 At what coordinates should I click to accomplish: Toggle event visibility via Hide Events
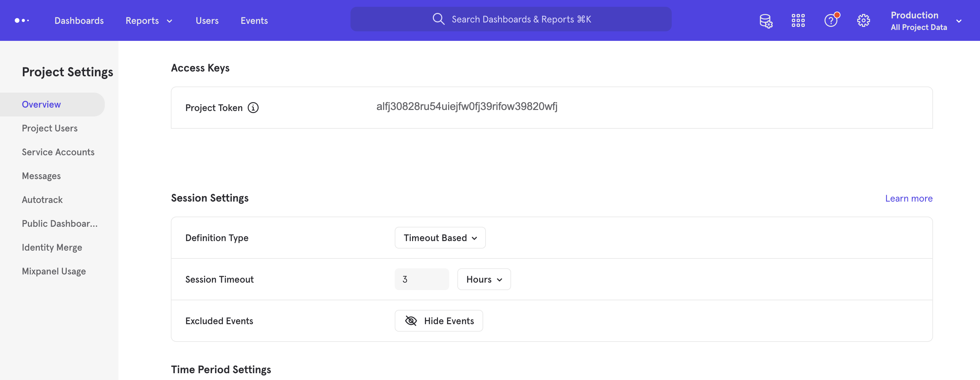pyautogui.click(x=439, y=321)
